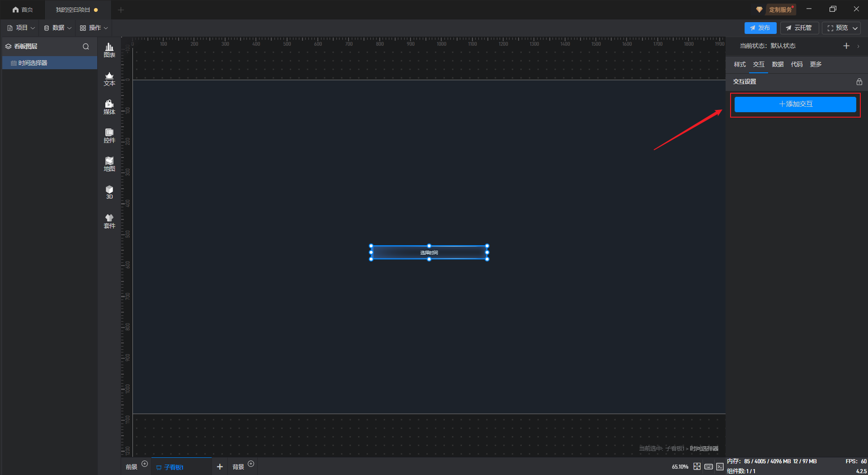The width and height of the screenshot is (868, 475).
Task: Click the fit-canvas-to-screen icon
Action: 697,466
